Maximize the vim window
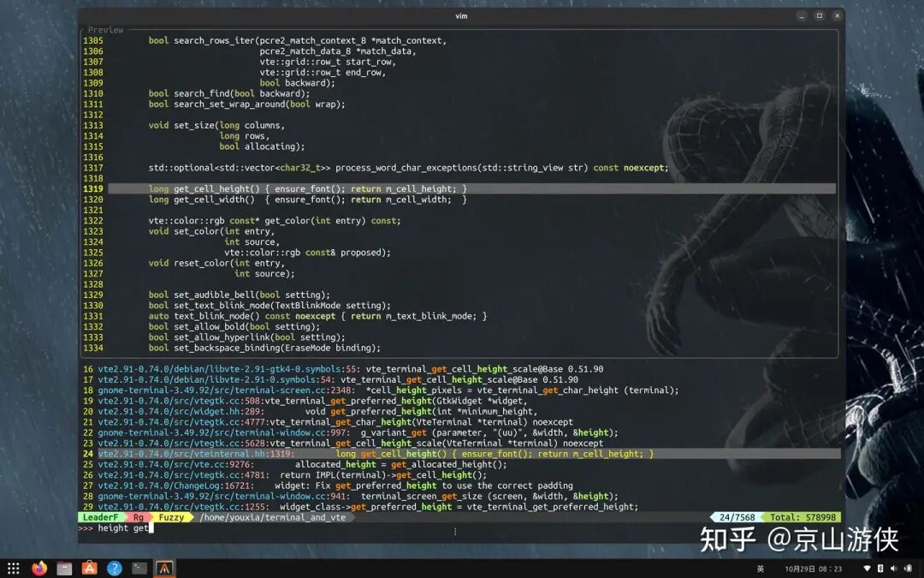The height and width of the screenshot is (578, 924). [x=819, y=16]
